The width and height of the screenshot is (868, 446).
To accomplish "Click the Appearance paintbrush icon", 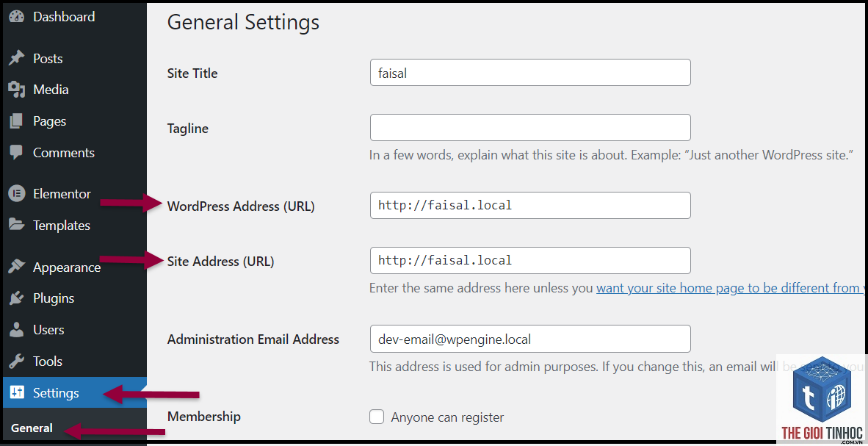I will tap(17, 267).
